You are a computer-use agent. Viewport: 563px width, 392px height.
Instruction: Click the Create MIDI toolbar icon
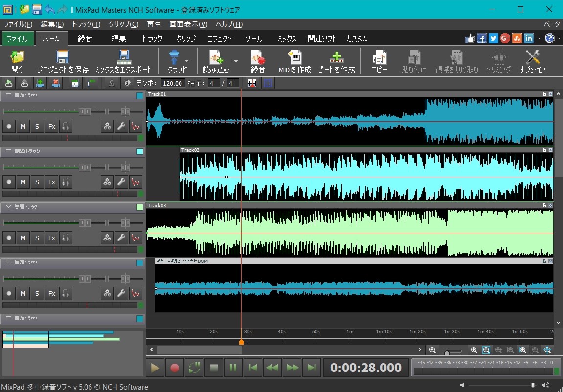[295, 58]
